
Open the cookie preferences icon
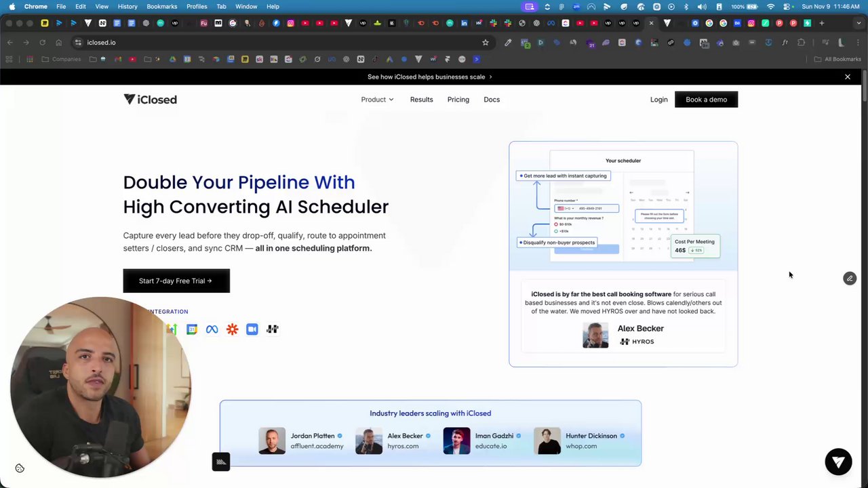20,468
